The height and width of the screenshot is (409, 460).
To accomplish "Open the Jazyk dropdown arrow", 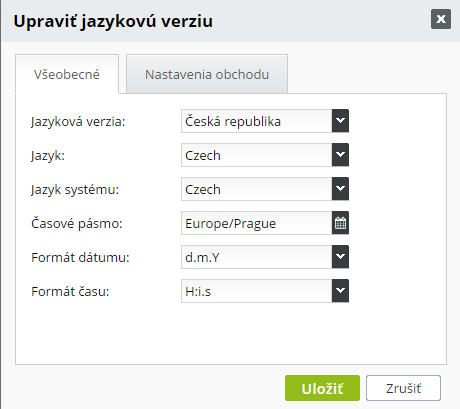I will tap(340, 155).
